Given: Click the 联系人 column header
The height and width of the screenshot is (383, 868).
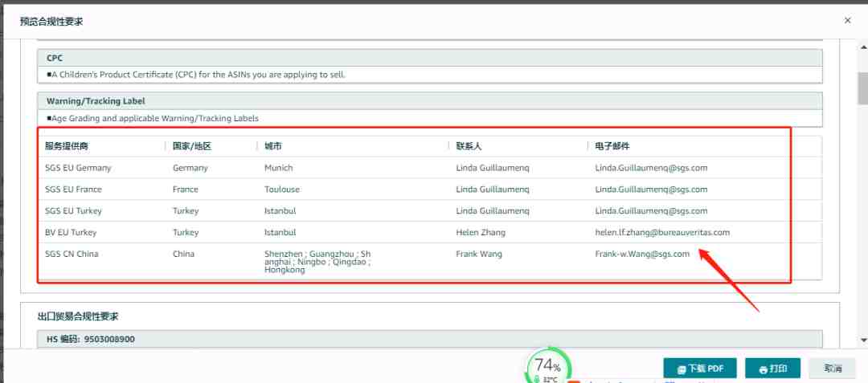Looking at the screenshot, I should 469,146.
